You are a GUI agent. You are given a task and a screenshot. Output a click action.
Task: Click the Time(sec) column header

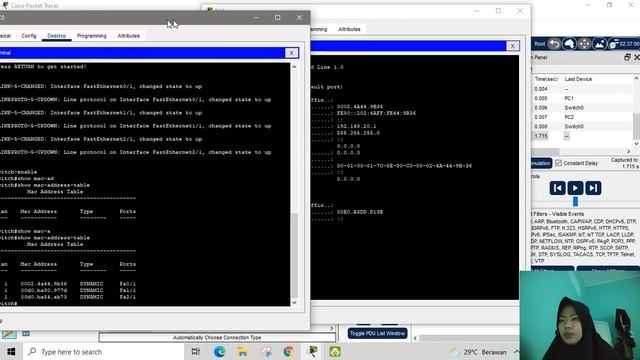(x=547, y=79)
